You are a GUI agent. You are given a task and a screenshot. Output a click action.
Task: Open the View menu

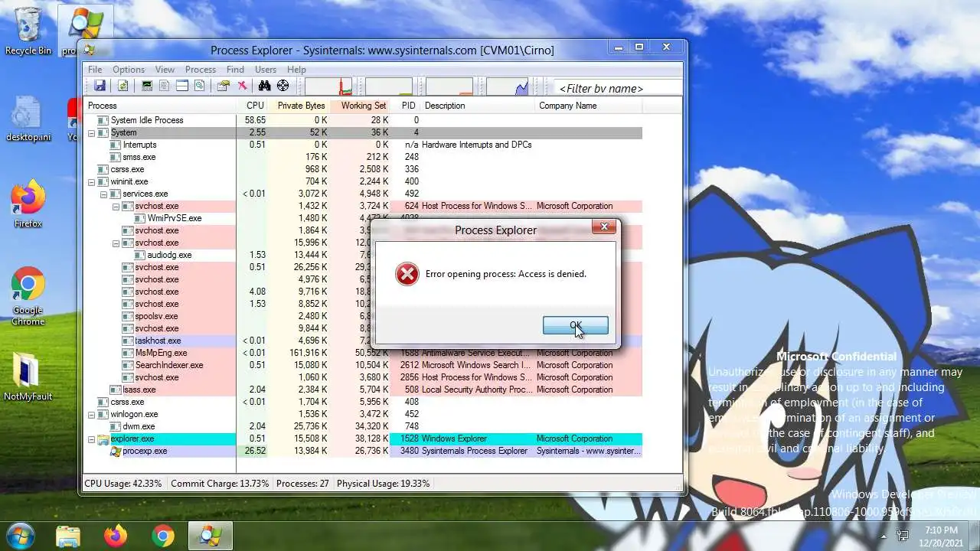pos(165,69)
